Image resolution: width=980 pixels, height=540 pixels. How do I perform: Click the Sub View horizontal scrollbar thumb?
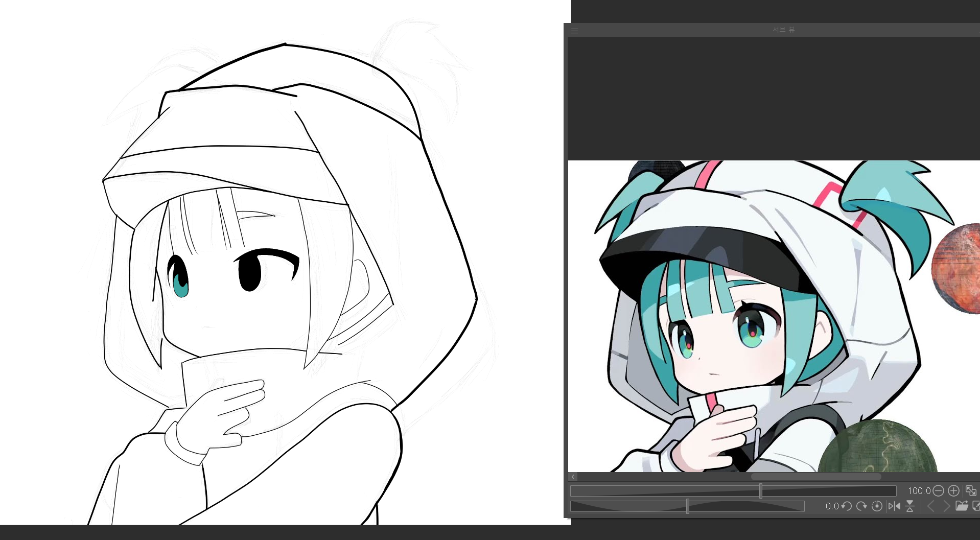pyautogui.click(x=816, y=477)
